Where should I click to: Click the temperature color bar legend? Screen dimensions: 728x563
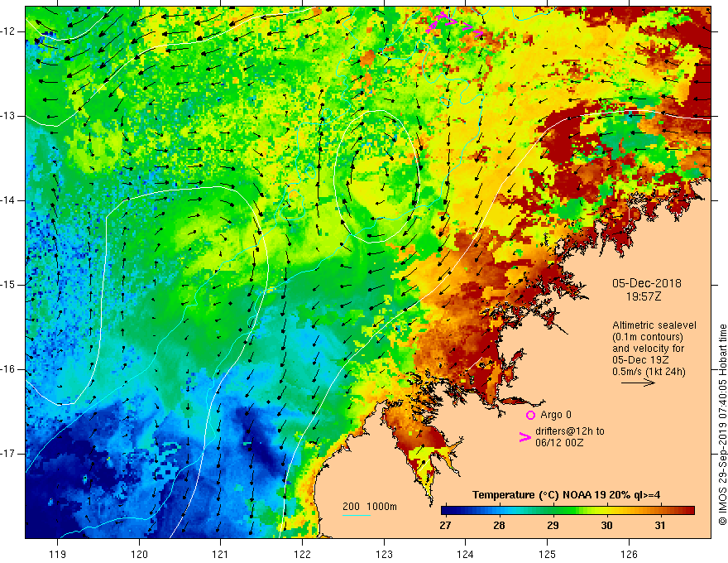point(568,511)
